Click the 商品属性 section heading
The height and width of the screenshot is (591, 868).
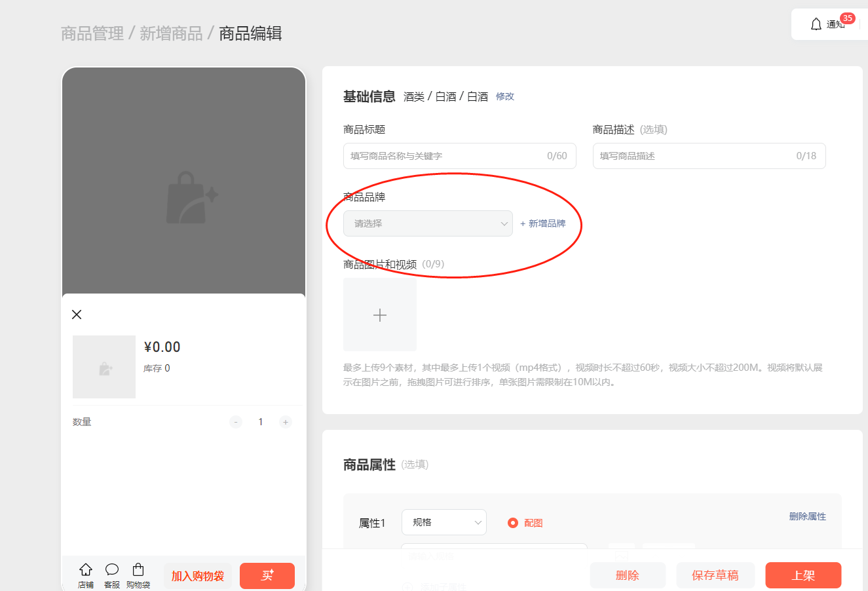[x=369, y=465]
